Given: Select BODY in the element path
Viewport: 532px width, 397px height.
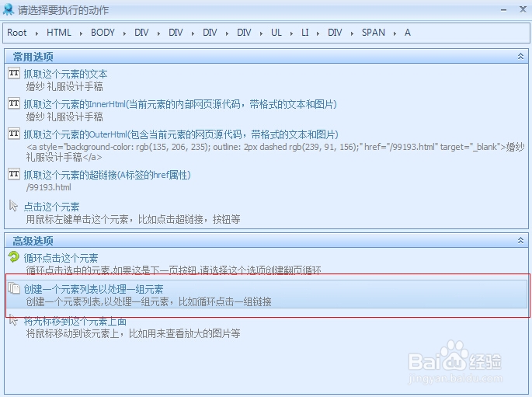Looking at the screenshot, I should (103, 33).
